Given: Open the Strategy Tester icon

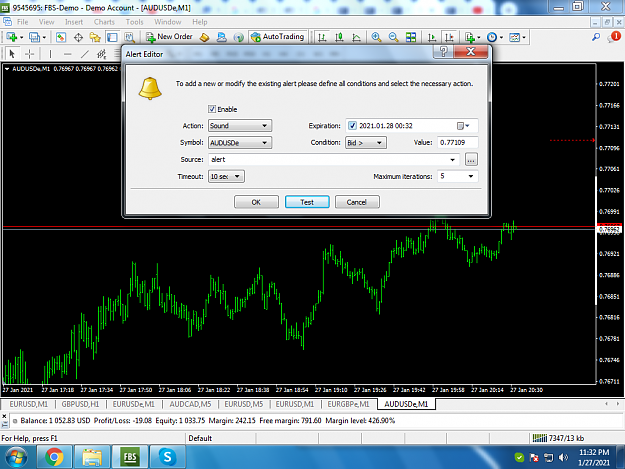Looking at the screenshot, I should (x=130, y=37).
